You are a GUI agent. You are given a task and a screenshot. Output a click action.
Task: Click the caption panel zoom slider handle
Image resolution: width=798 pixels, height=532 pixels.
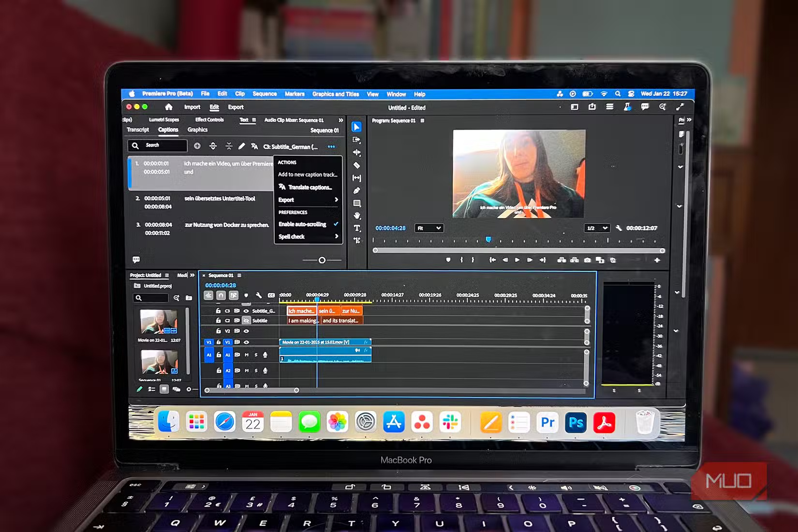click(322, 260)
